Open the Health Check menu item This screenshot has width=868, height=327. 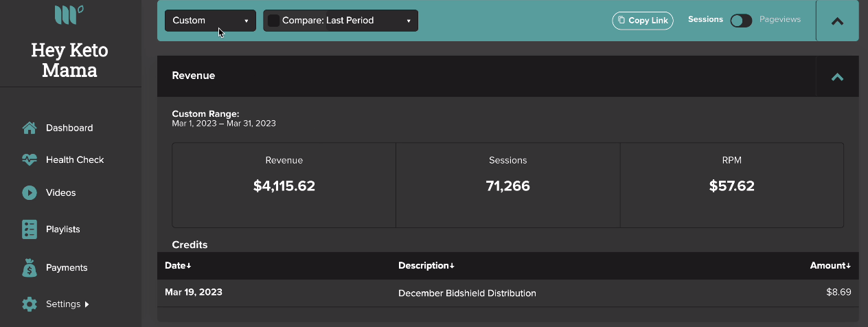75,160
